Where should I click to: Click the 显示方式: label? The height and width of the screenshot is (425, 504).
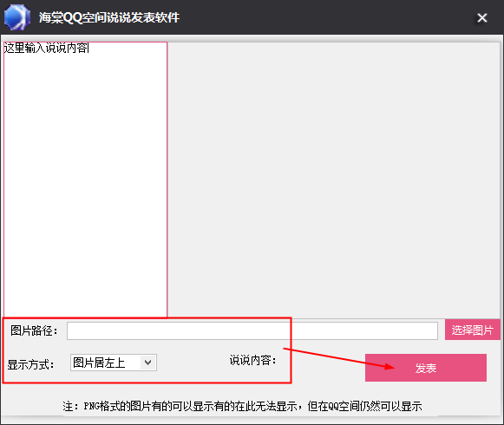point(30,364)
